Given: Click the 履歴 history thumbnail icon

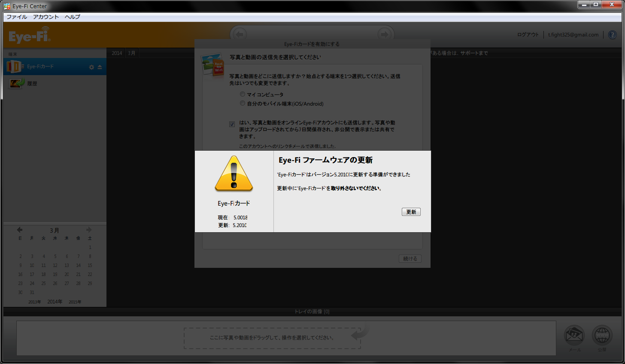Looking at the screenshot, I should coord(17,83).
